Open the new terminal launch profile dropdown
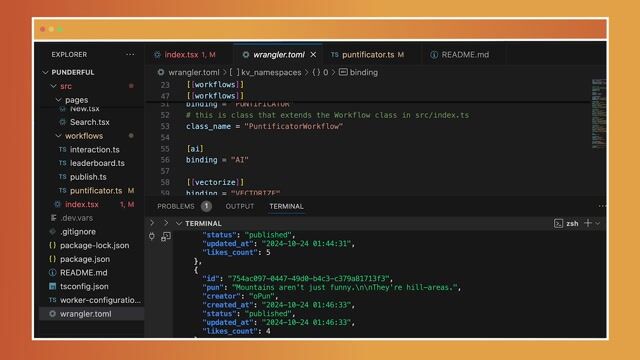 coord(598,223)
